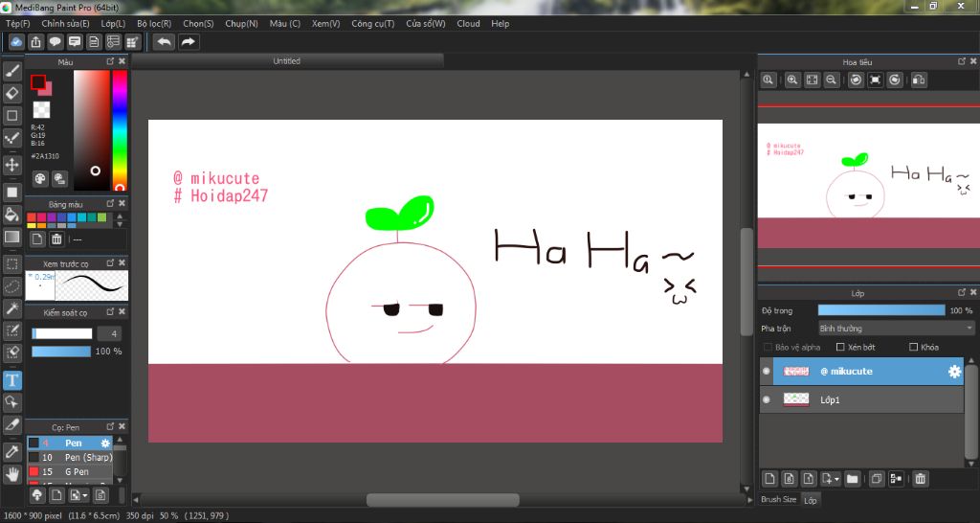Undock the Bảng màu panel
This screenshot has width=980, height=523.
[110, 203]
